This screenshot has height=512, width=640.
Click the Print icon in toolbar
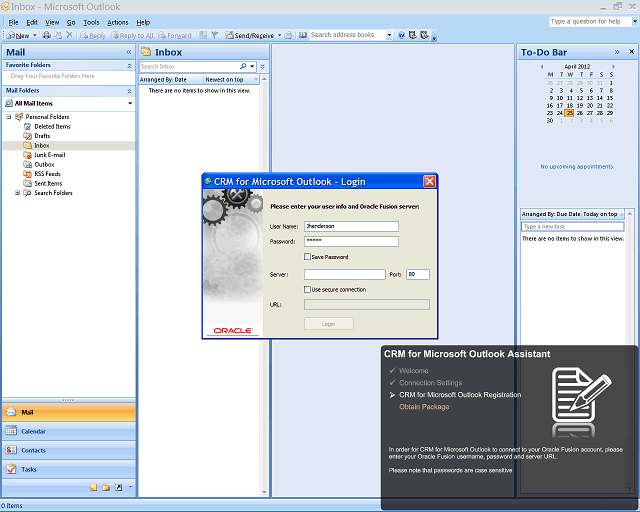click(x=47, y=35)
